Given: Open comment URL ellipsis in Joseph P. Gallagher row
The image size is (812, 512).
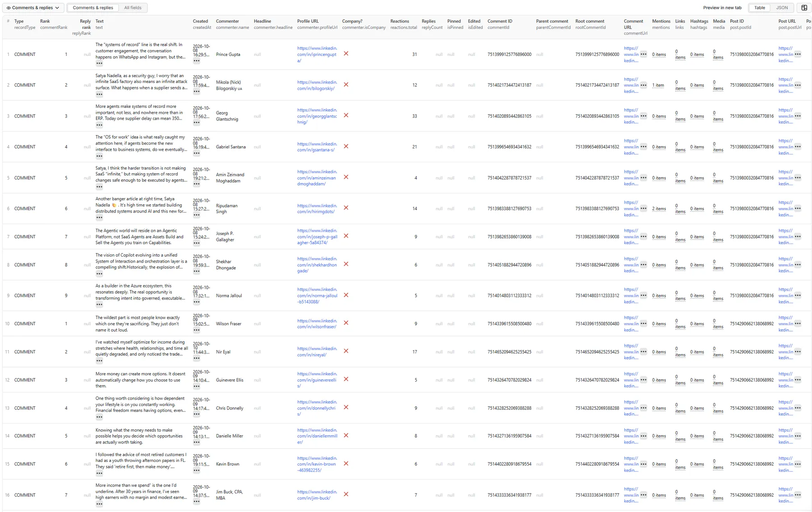Looking at the screenshot, I should [x=643, y=236].
